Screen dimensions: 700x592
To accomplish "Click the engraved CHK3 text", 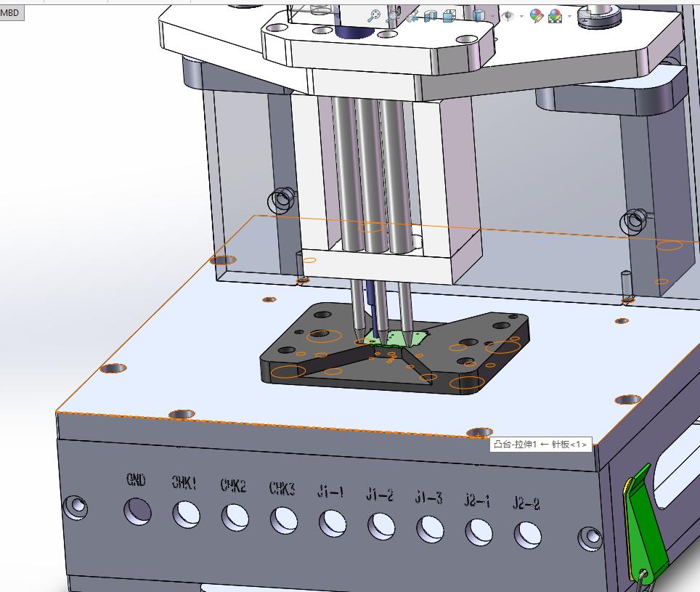I will 282,488.
